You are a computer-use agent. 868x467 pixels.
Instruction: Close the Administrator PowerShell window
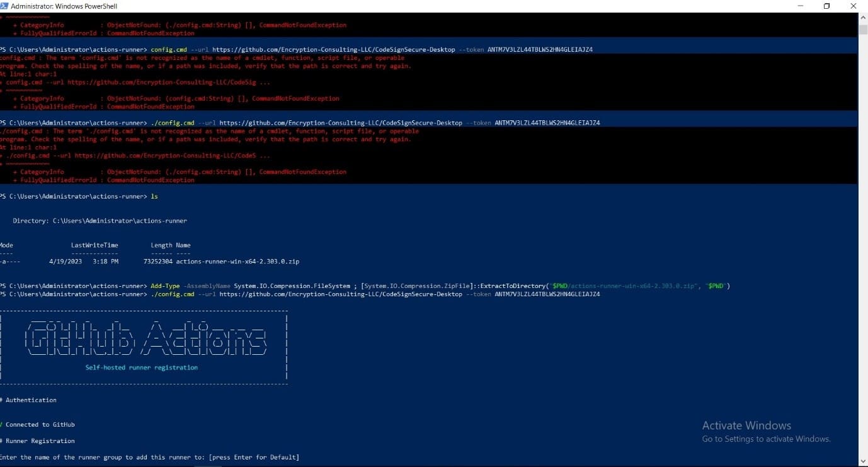pos(854,6)
